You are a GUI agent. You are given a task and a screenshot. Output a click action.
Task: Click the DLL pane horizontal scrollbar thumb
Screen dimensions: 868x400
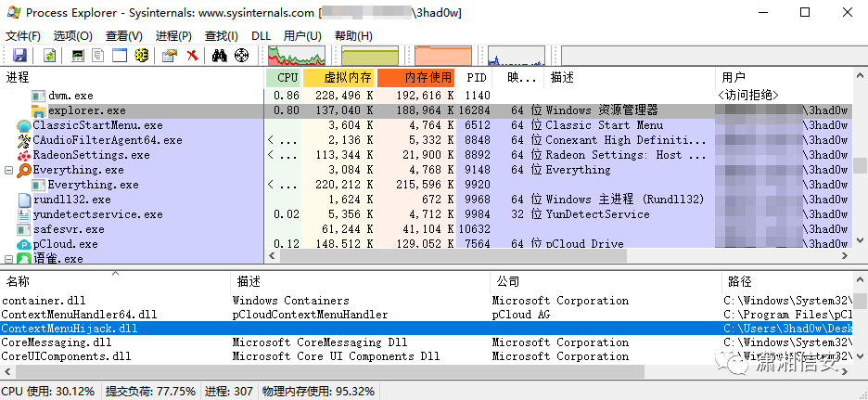[x=329, y=371]
